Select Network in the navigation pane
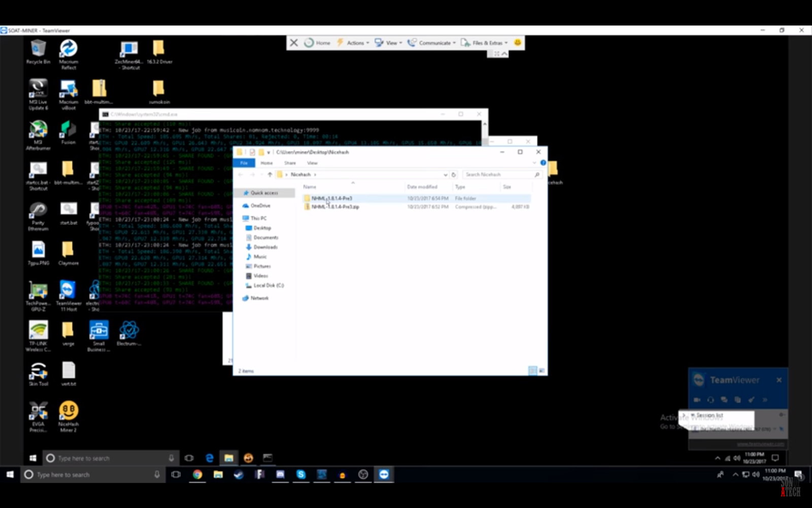The width and height of the screenshot is (812, 508). [x=259, y=298]
